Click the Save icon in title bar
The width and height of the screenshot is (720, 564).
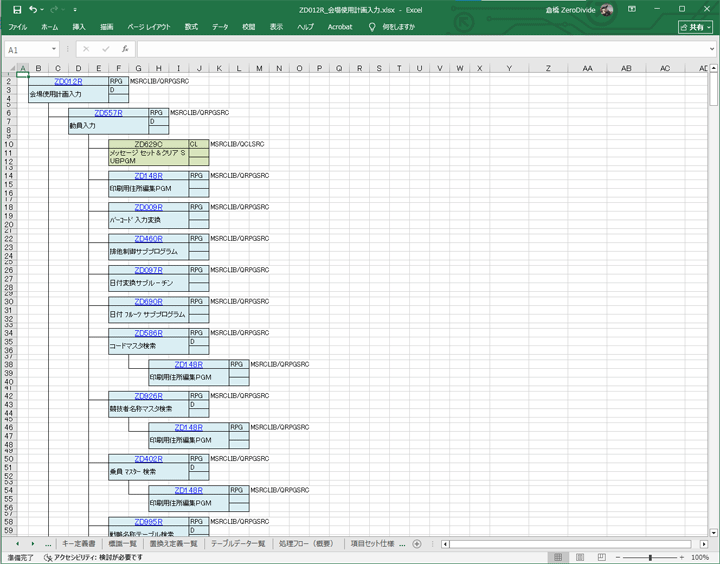[x=17, y=9]
